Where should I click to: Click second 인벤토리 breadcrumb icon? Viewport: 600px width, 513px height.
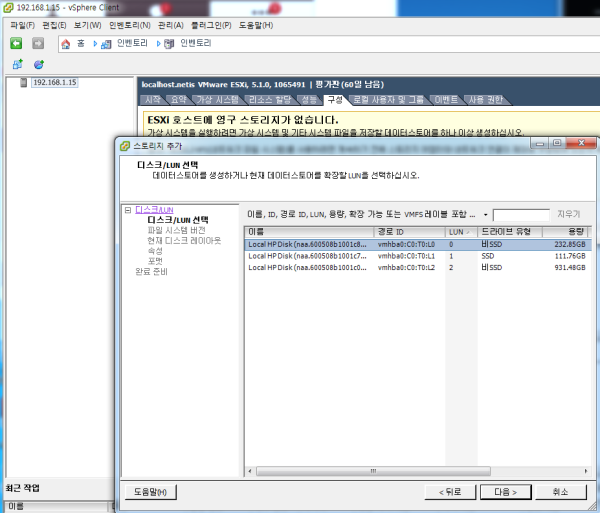[169, 44]
